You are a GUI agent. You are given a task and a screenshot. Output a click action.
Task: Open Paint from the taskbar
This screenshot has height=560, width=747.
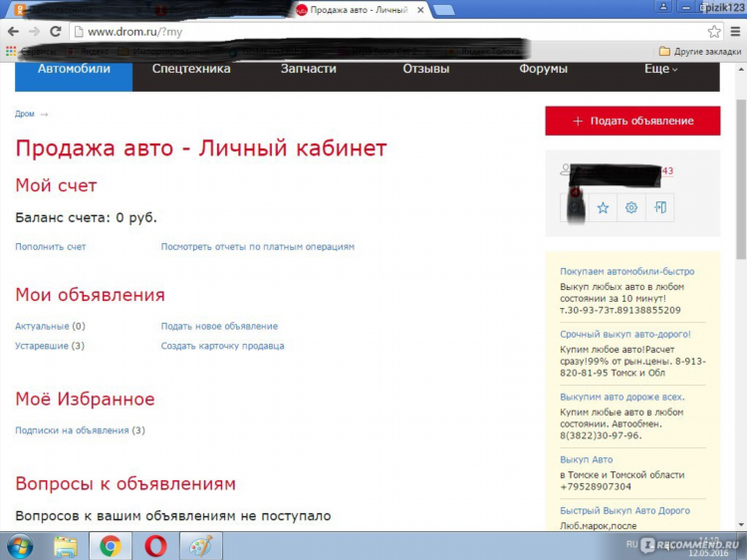tap(200, 546)
